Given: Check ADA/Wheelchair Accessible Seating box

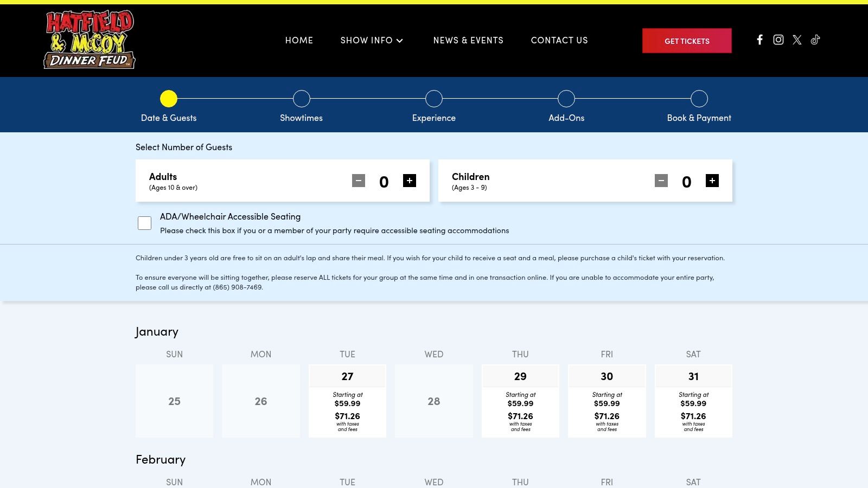Looking at the screenshot, I should point(144,223).
